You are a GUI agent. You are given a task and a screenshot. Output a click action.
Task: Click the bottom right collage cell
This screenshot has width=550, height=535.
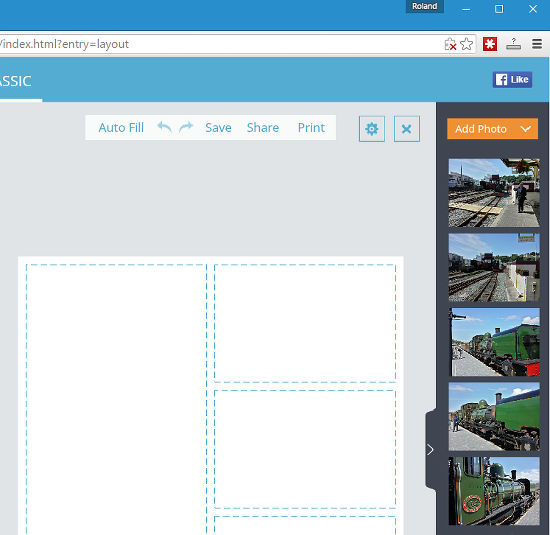coord(305,526)
